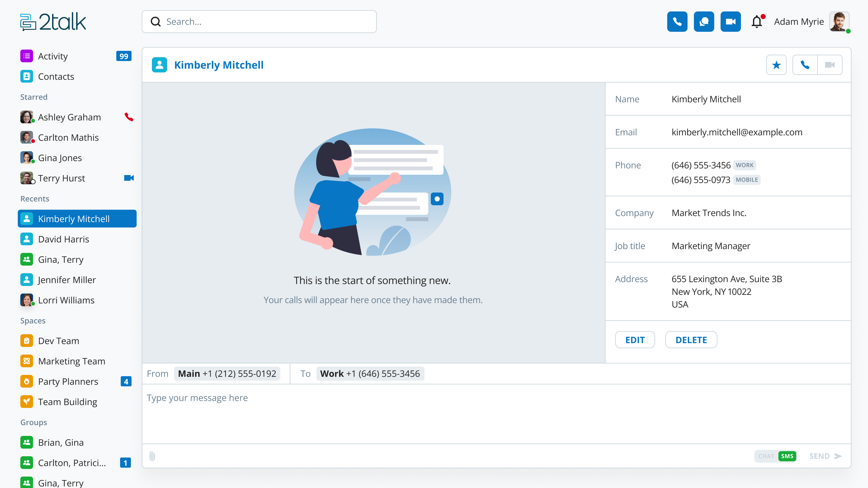Switch message mode to CHAT
The image size is (868, 488).
click(766, 456)
